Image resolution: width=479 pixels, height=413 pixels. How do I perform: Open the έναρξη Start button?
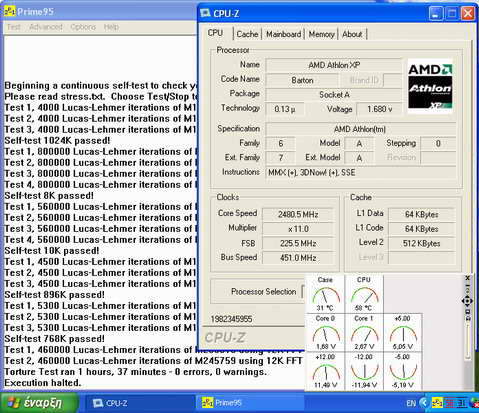coord(39,403)
